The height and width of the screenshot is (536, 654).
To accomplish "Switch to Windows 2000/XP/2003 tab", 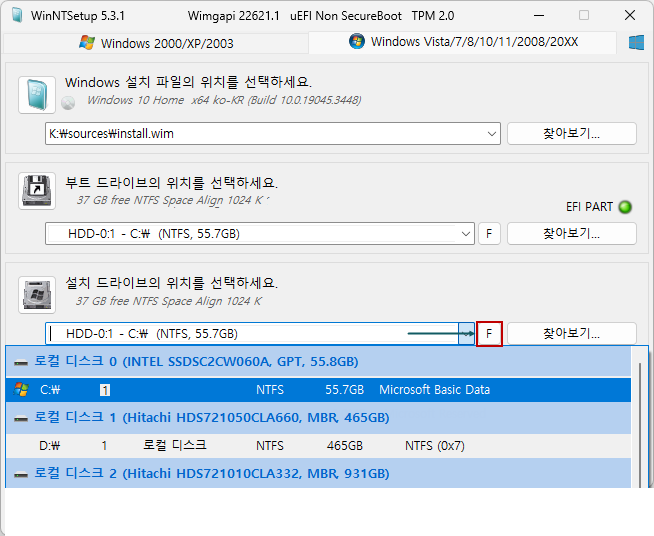I will tap(156, 43).
